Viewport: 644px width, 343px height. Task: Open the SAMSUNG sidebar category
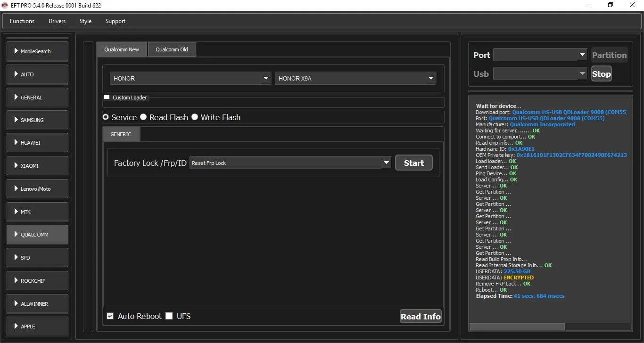tap(37, 120)
